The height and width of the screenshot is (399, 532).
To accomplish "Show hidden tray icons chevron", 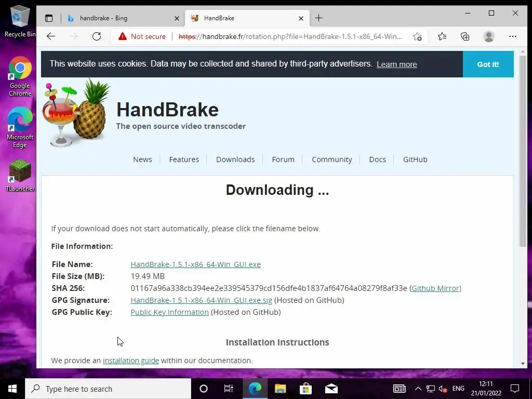I will click(418, 389).
